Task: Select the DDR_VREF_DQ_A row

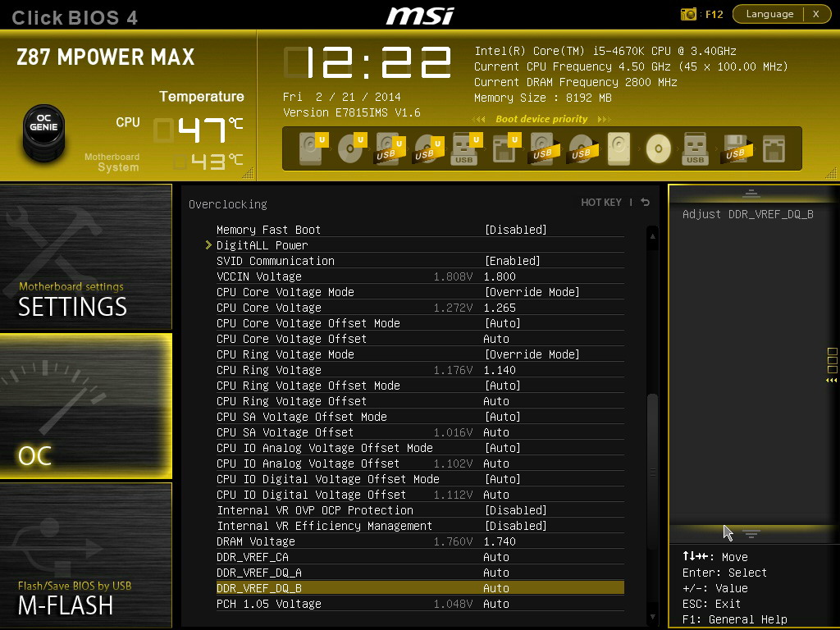Action: (x=420, y=572)
